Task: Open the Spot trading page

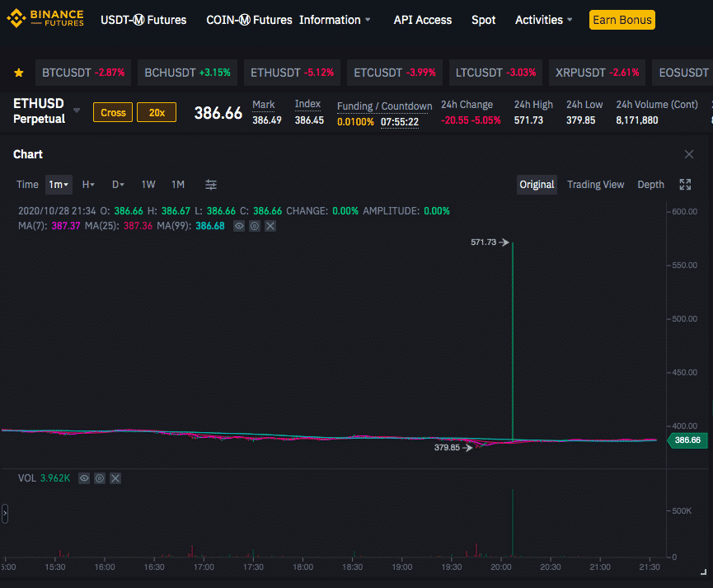Action: (483, 20)
